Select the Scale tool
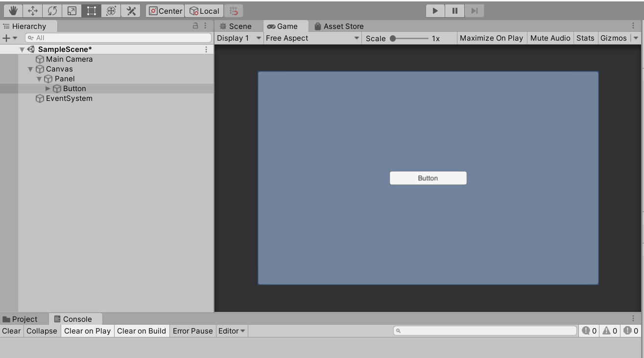The height and width of the screenshot is (358, 644). 72,10
